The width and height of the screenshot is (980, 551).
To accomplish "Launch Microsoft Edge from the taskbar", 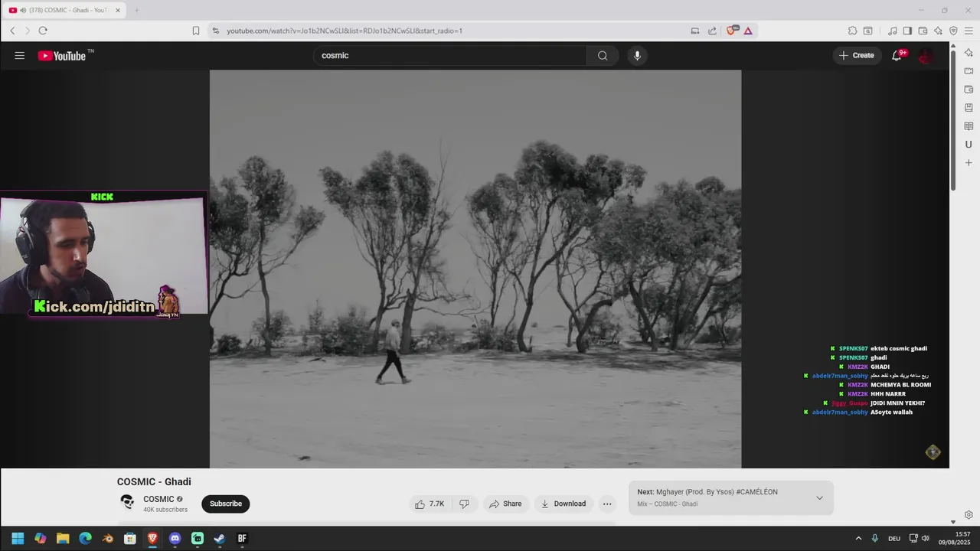I will [85, 539].
